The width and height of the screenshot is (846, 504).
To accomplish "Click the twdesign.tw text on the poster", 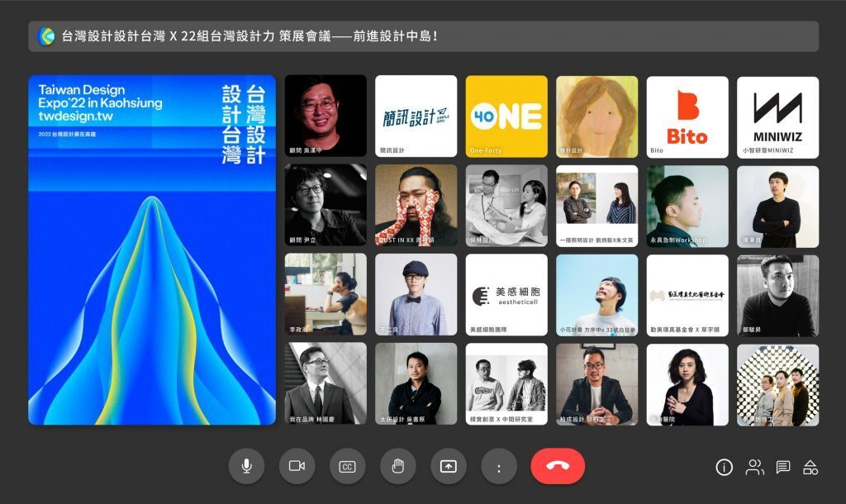I will [x=75, y=116].
